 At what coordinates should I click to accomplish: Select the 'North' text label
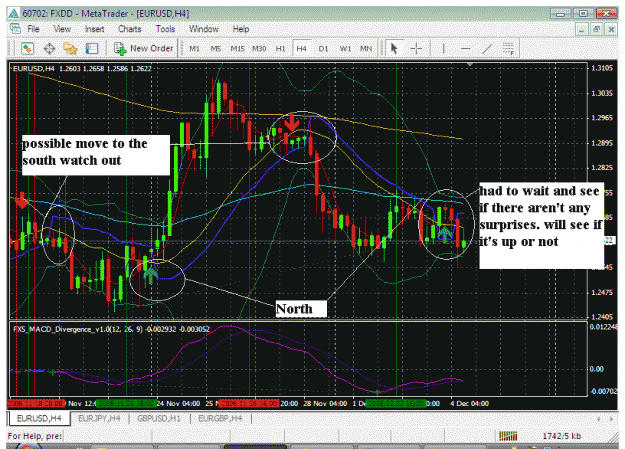coord(301,309)
